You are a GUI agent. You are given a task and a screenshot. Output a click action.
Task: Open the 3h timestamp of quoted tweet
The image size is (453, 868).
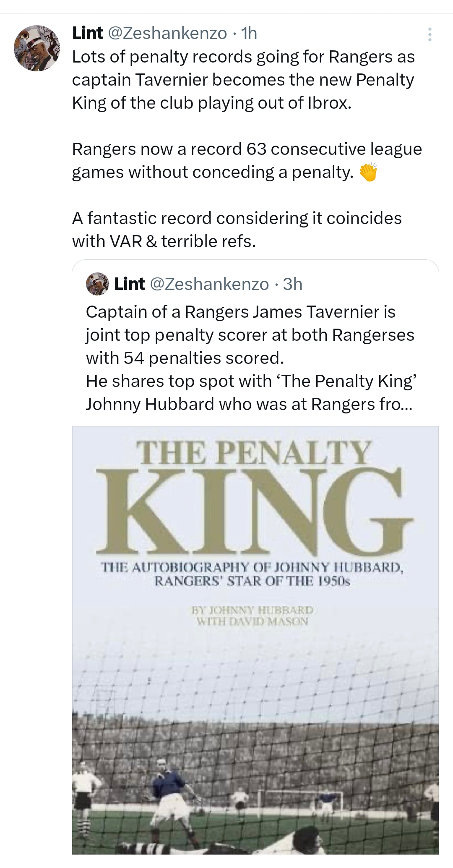[x=293, y=284]
